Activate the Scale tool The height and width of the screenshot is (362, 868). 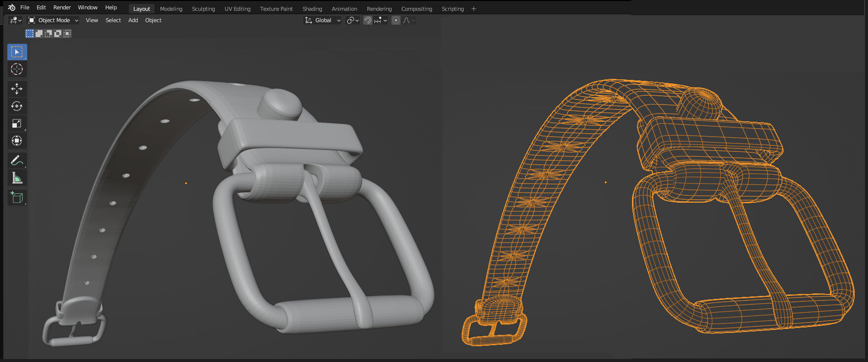pyautogui.click(x=17, y=123)
